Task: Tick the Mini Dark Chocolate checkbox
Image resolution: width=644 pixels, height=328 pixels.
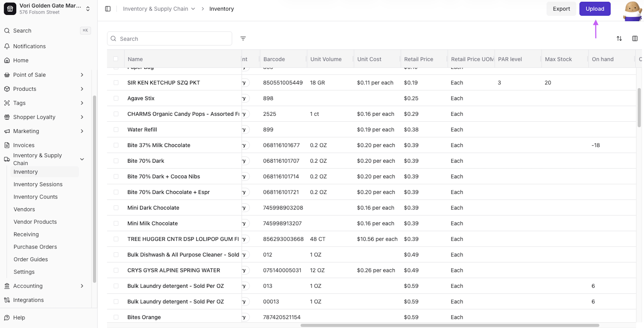Action: (116, 208)
